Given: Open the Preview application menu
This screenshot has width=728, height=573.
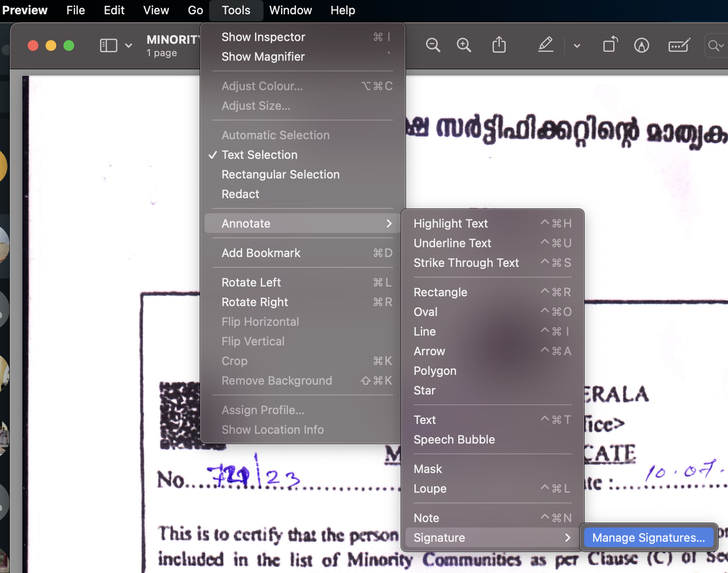Looking at the screenshot, I should click(25, 10).
